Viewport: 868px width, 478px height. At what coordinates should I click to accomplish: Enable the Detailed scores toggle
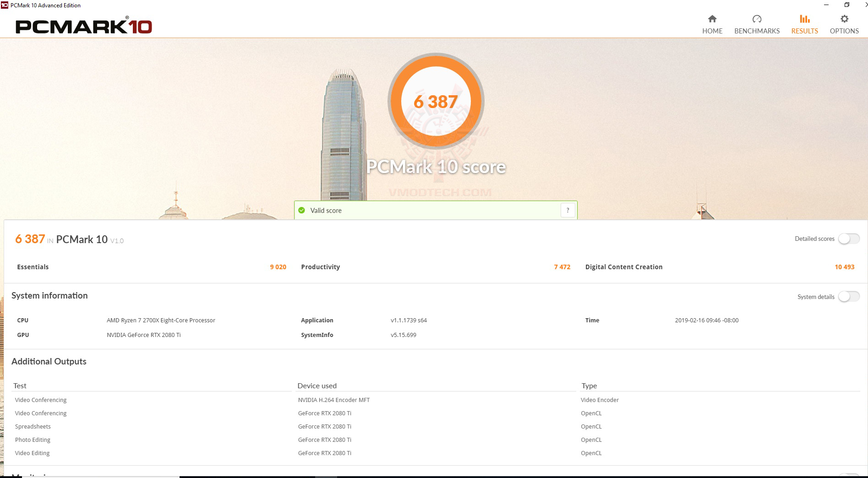[x=849, y=239]
